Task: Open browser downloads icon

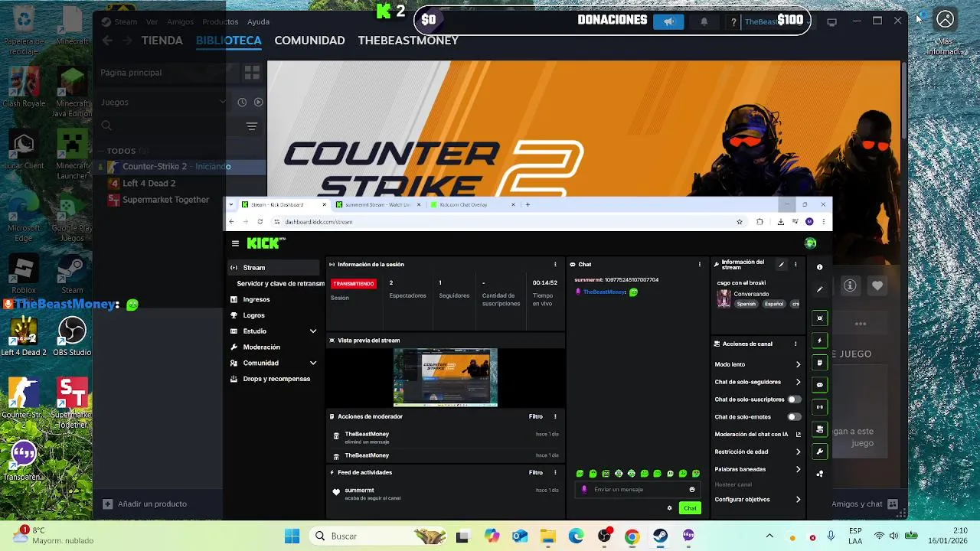Action: coord(780,222)
